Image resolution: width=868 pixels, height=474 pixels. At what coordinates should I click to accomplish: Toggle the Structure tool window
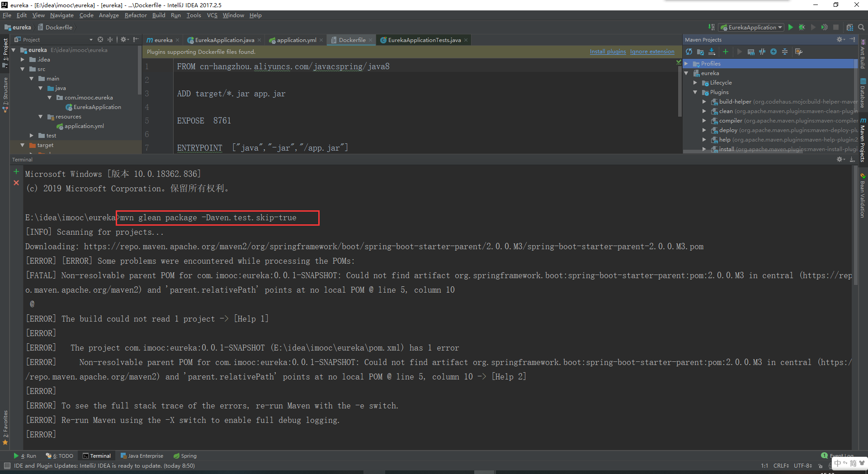[x=5, y=95]
